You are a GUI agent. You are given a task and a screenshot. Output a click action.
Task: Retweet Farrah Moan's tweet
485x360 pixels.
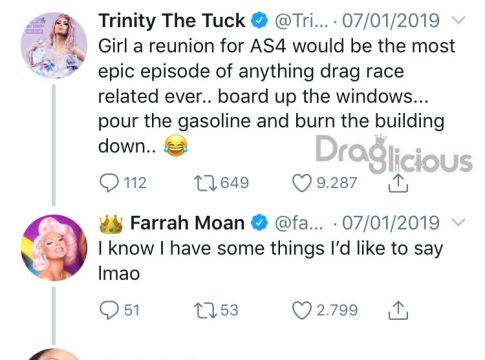point(206,310)
